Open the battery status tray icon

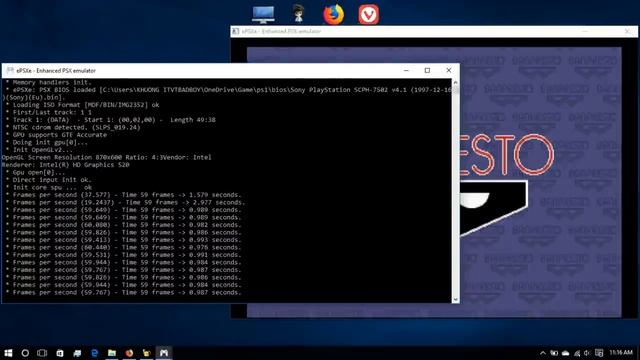[x=554, y=353]
